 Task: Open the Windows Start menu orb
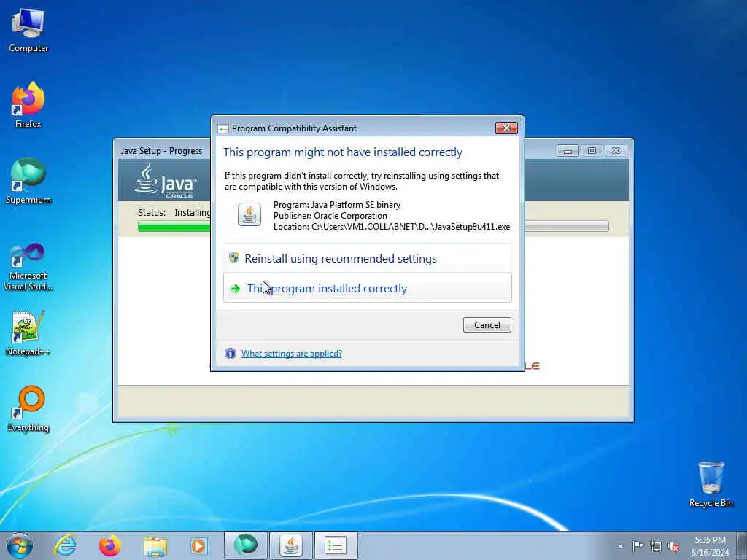[x=20, y=545]
